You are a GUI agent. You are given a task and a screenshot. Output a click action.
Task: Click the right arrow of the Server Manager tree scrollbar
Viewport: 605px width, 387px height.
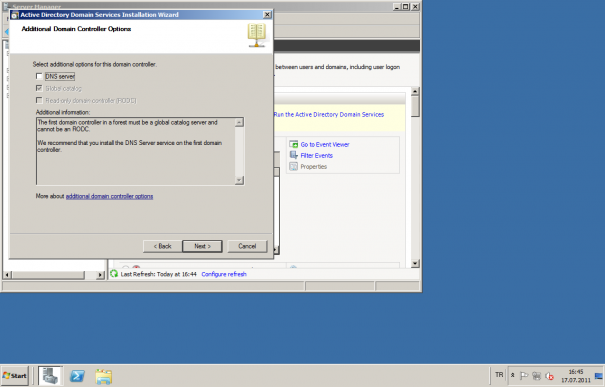pyautogui.click(x=100, y=275)
